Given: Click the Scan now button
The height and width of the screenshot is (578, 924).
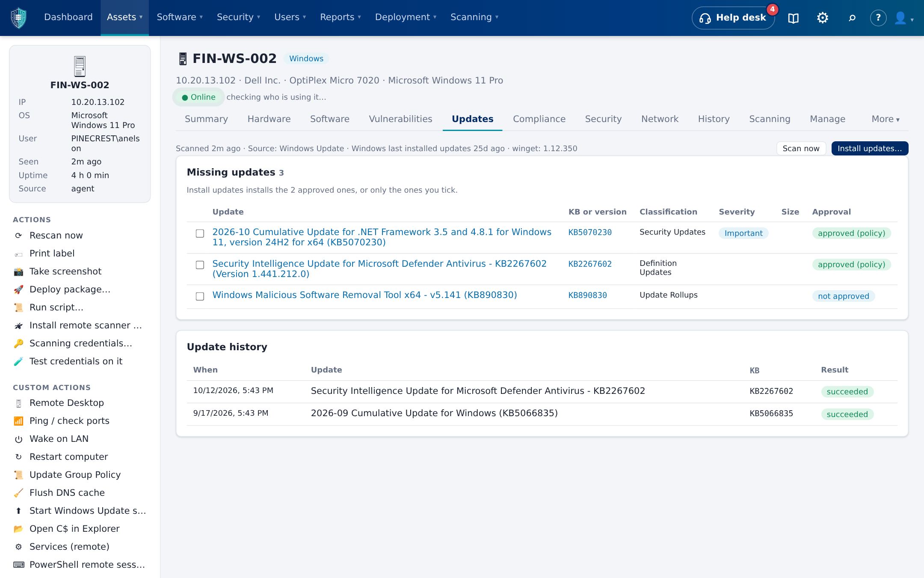Looking at the screenshot, I should click(801, 149).
